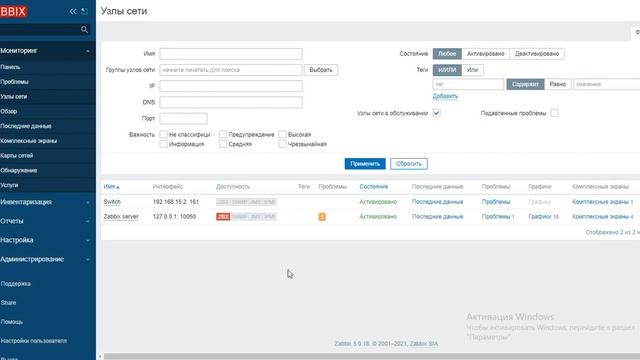Toggle the Средняя severity checkbox

click(223, 144)
